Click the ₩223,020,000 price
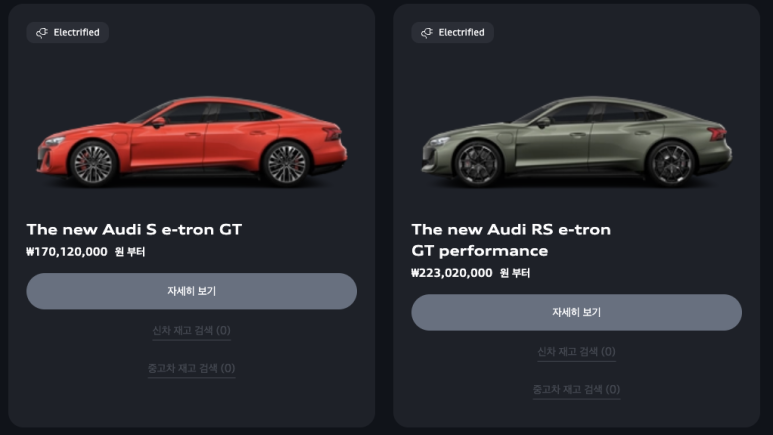773x435 pixels. (452, 273)
